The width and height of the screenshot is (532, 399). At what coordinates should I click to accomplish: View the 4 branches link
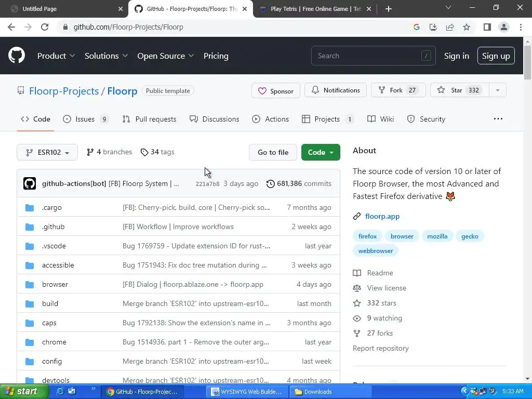(x=109, y=152)
